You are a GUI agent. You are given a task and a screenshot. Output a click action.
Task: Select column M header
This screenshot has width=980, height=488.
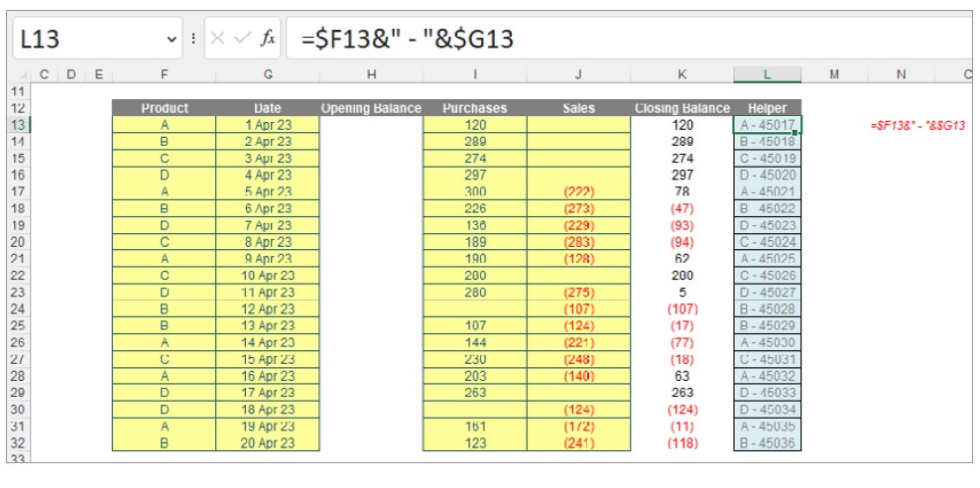coord(834,74)
